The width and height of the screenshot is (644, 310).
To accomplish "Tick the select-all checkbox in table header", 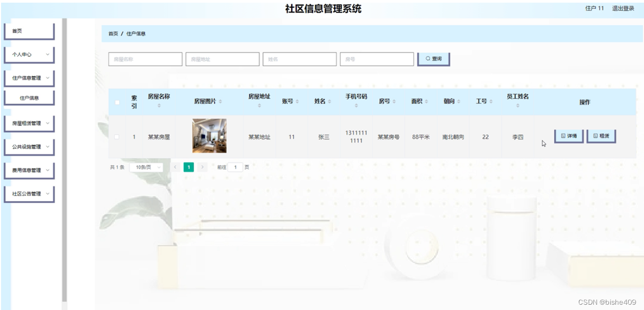I will [117, 102].
